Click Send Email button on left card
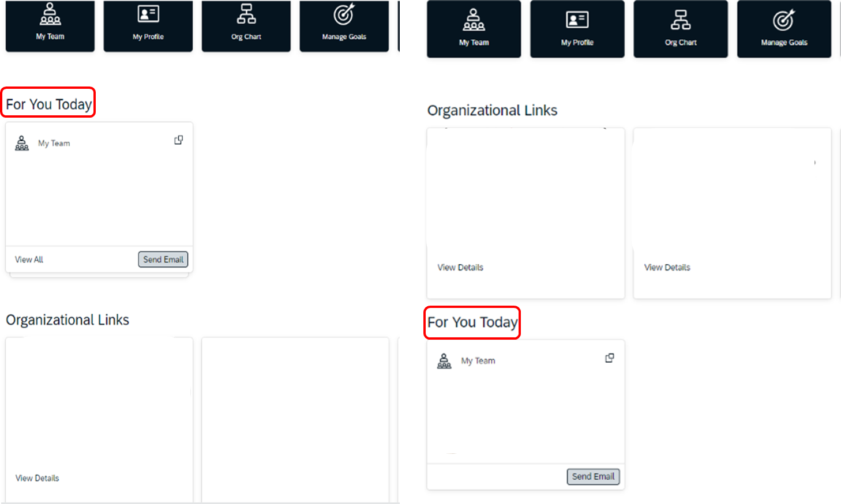 (163, 259)
